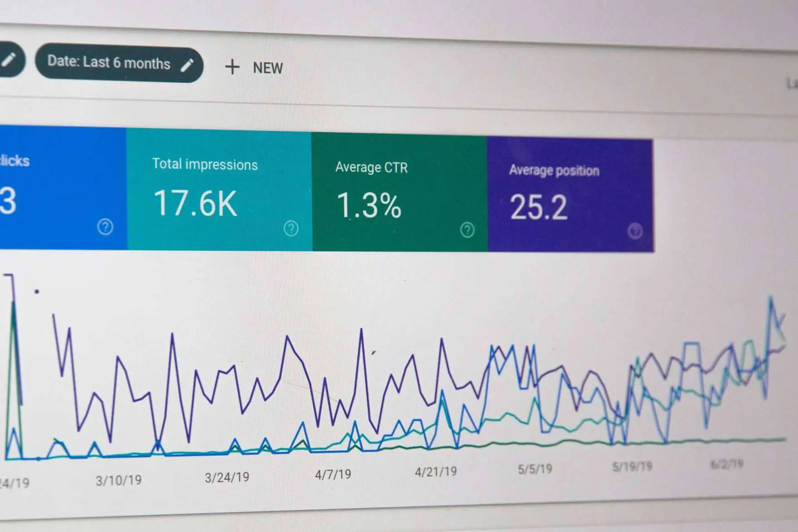Open the help icon on the Average position card

(x=635, y=232)
